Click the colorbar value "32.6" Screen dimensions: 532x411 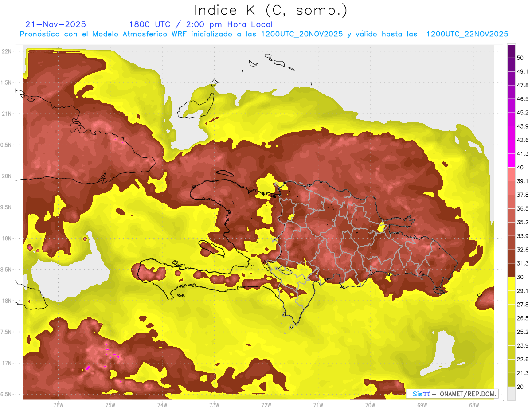pos(523,250)
